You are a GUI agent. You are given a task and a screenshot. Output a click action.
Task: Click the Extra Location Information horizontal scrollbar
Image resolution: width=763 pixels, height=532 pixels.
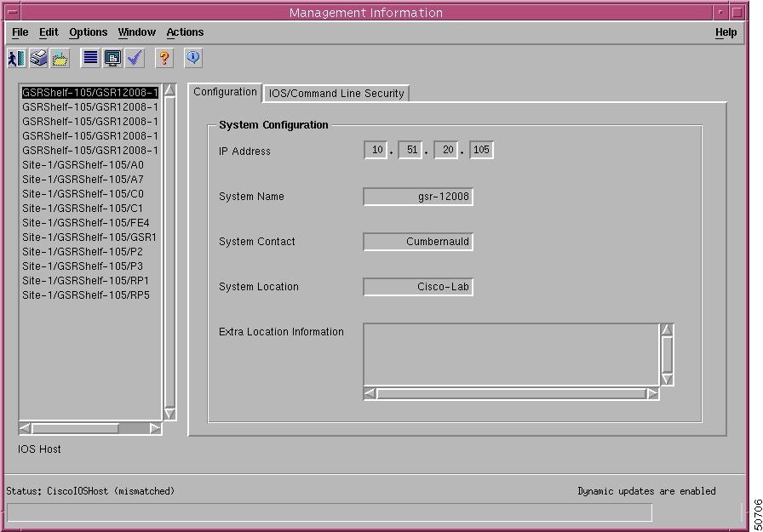512,394
